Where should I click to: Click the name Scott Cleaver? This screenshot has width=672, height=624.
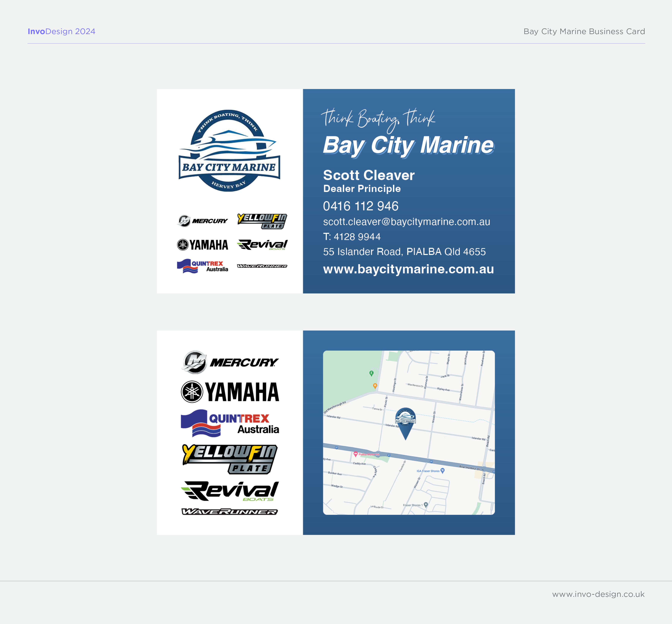coord(369,175)
